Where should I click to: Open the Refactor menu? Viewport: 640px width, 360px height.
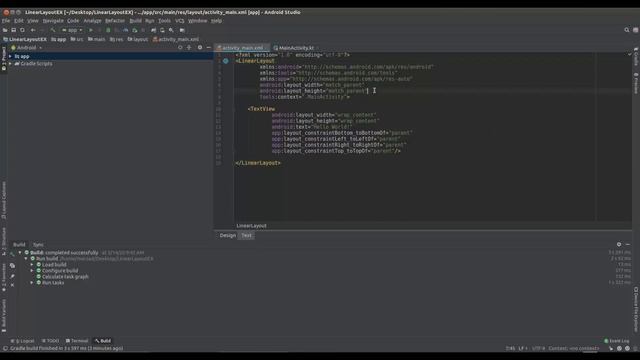tap(115, 21)
